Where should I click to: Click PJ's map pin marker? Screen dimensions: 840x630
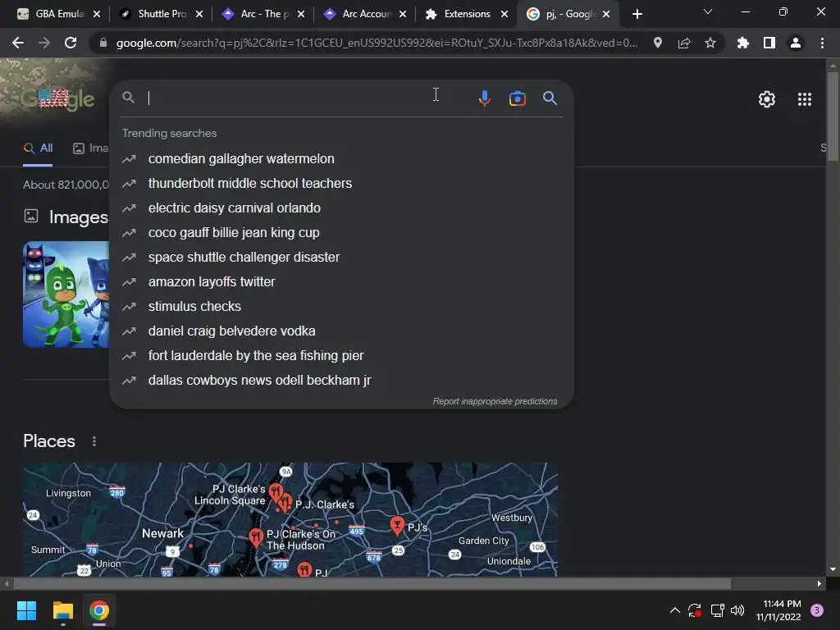tap(397, 525)
